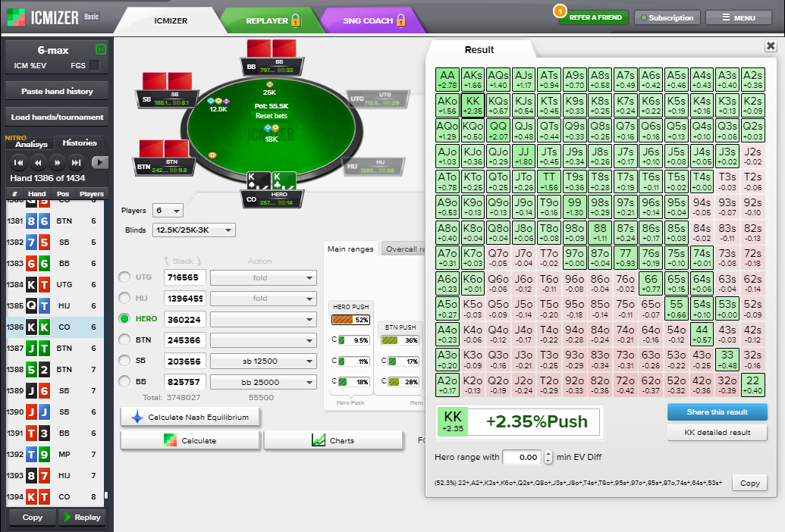Select the UTG radio button

[x=124, y=277]
